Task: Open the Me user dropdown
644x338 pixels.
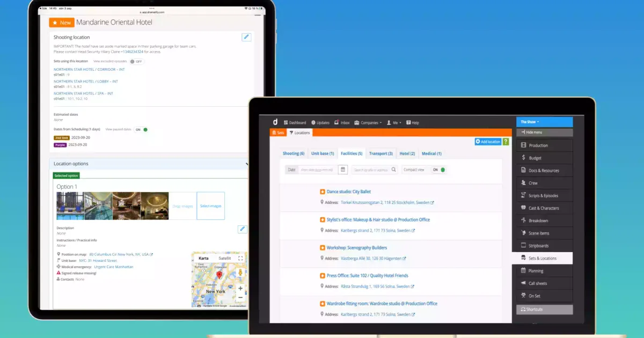Action: pyautogui.click(x=393, y=123)
